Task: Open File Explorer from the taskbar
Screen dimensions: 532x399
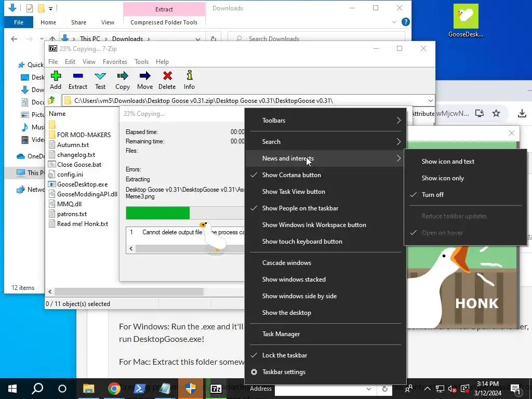Action: (x=88, y=389)
